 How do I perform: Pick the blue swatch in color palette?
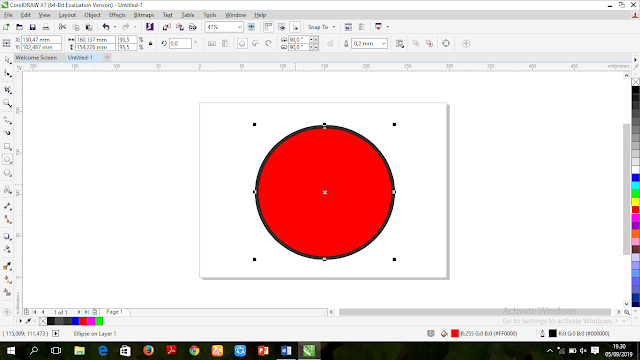[636, 178]
